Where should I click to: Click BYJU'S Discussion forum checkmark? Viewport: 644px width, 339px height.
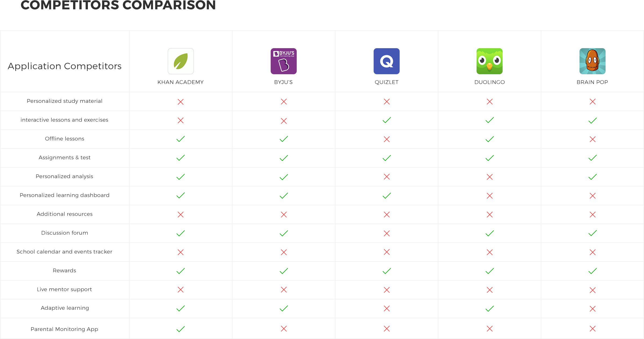[284, 233]
